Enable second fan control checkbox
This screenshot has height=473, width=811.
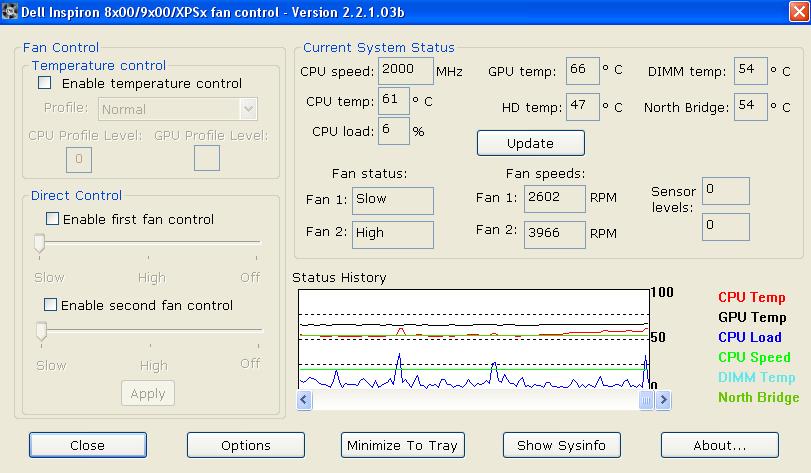click(x=50, y=305)
